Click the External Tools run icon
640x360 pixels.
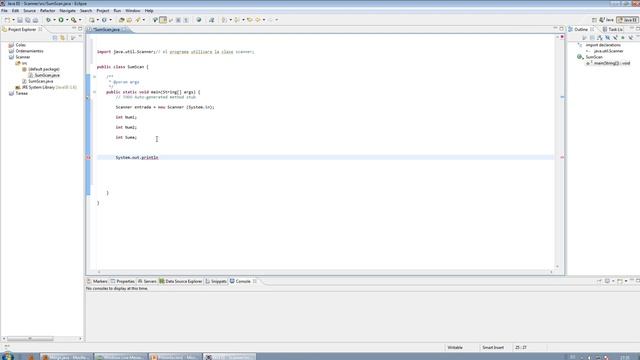73,20
